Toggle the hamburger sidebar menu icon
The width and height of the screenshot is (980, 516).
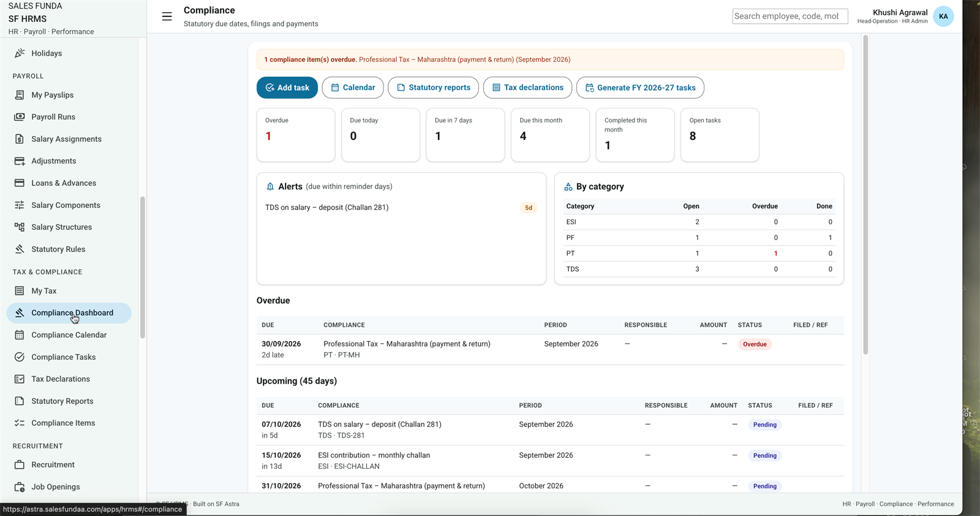tap(167, 17)
